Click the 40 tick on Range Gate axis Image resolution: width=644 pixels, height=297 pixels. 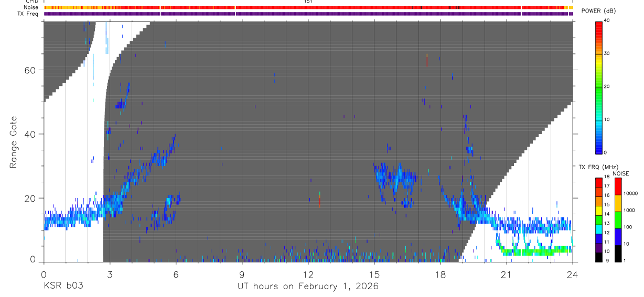click(x=30, y=134)
